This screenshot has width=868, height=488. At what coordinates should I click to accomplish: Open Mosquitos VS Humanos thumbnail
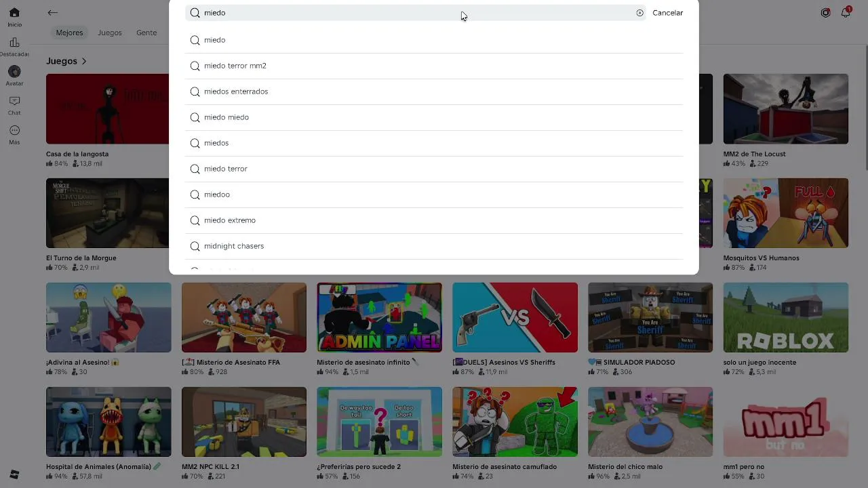(x=785, y=213)
